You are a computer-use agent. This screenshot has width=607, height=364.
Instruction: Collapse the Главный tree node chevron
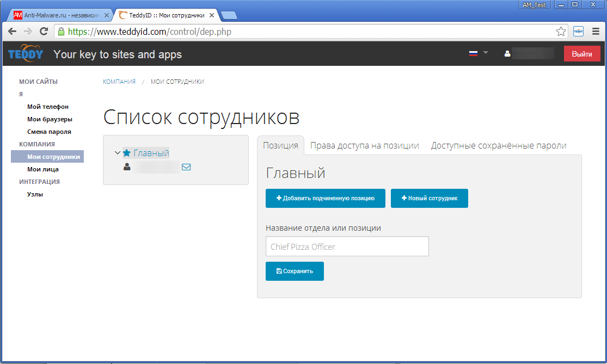[118, 153]
